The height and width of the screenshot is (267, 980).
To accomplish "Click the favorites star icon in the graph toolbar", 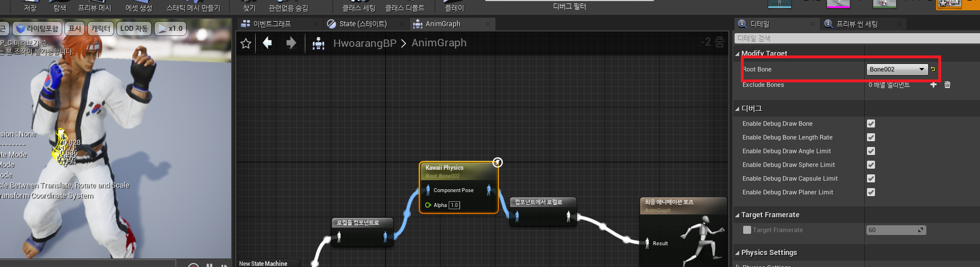I will tap(246, 43).
